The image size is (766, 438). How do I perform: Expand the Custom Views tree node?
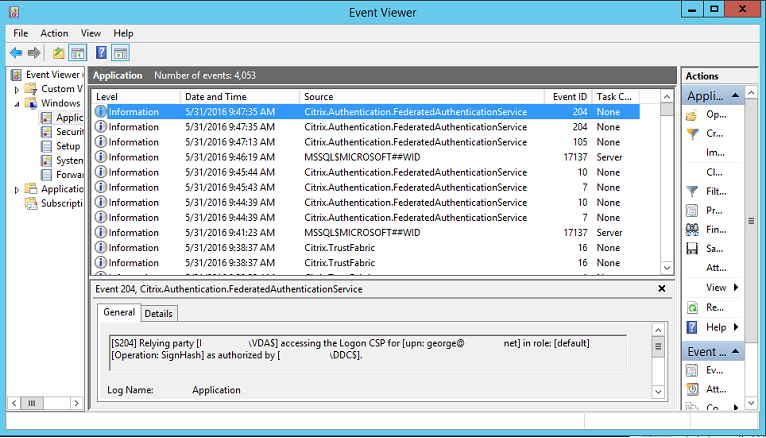pos(17,89)
